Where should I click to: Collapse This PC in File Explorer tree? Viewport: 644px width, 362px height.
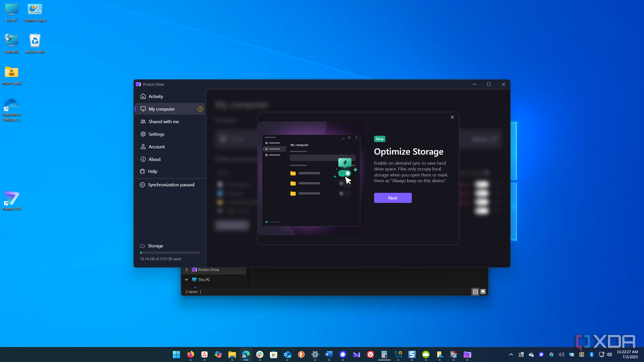pyautogui.click(x=187, y=280)
